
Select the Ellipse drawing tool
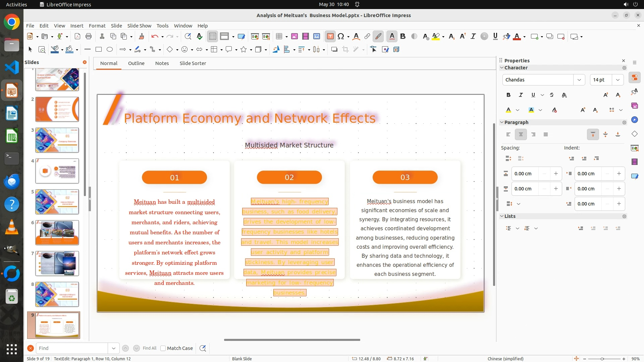pos(109,50)
